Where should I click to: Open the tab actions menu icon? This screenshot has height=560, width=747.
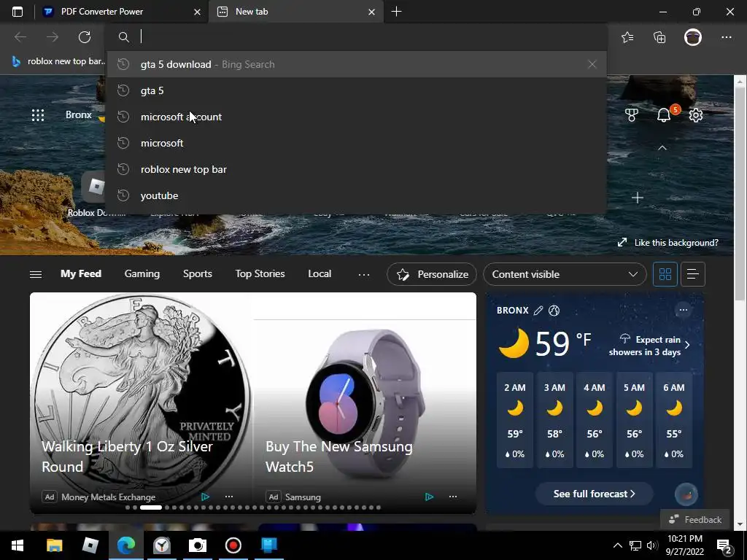18,12
